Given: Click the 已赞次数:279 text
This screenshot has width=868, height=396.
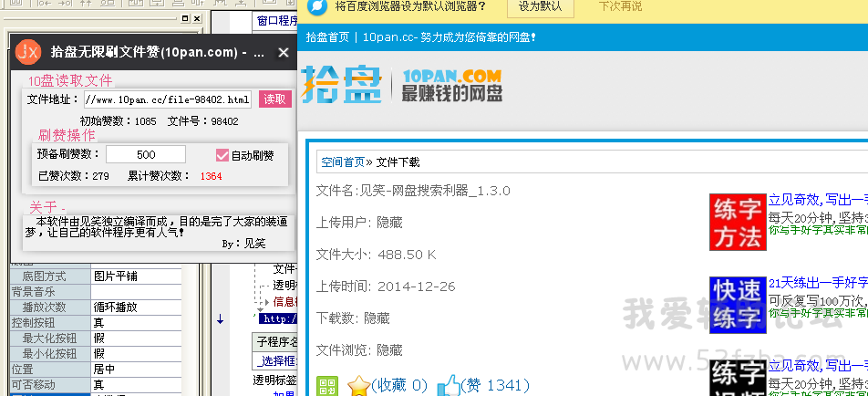Looking at the screenshot, I should click(74, 176).
